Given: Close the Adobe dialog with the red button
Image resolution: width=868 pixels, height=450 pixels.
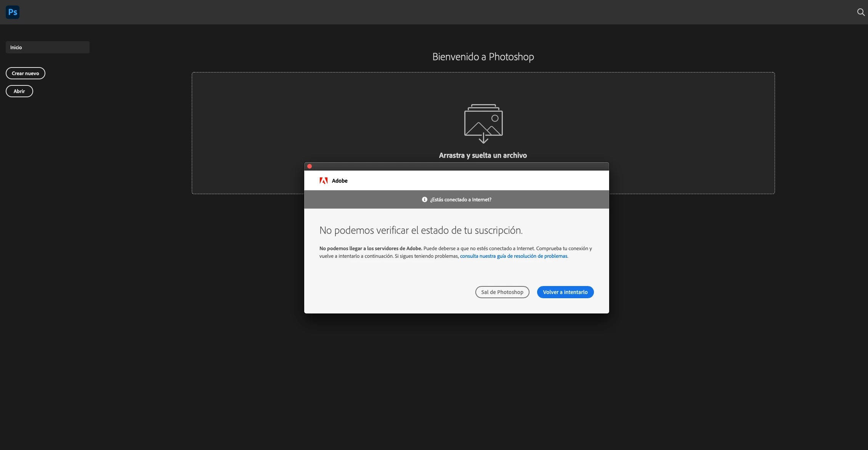Looking at the screenshot, I should 310,166.
